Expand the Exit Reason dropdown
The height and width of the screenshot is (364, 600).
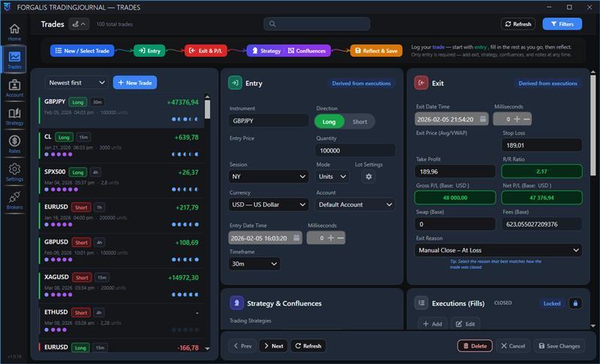pyautogui.click(x=499, y=250)
